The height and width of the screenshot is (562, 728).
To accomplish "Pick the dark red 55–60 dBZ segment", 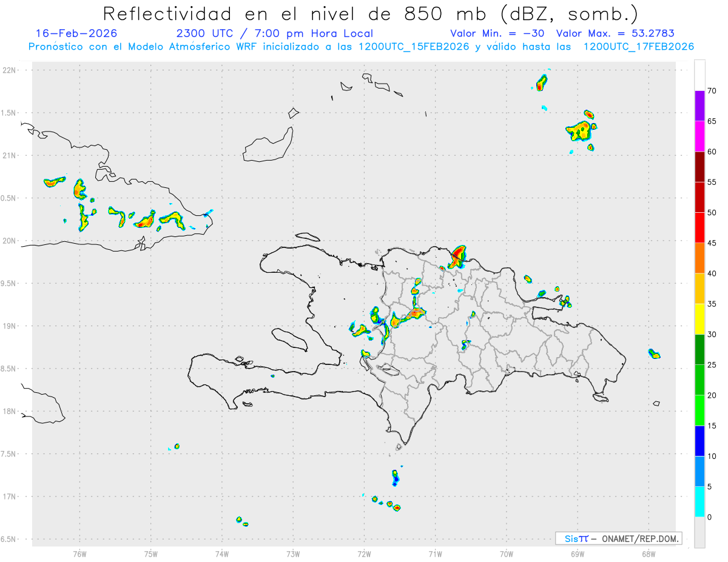I will point(699,167).
